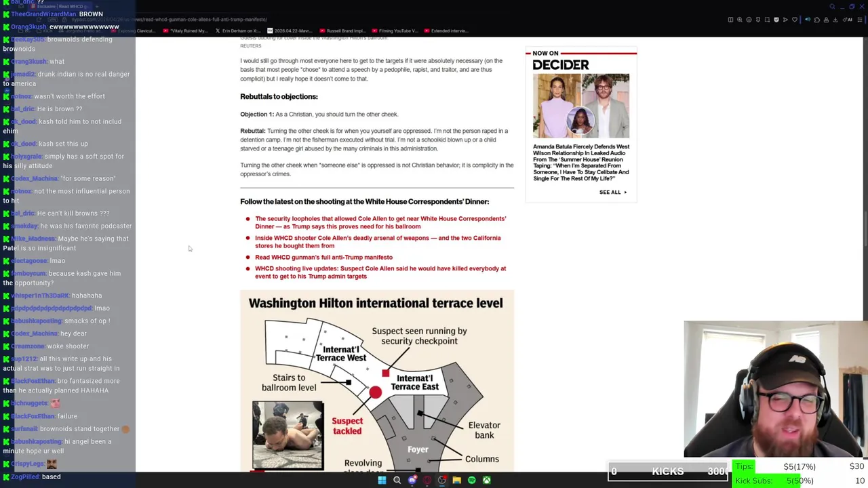The height and width of the screenshot is (488, 868).
Task: Open the ad blocker shield icon
Action: (776, 20)
